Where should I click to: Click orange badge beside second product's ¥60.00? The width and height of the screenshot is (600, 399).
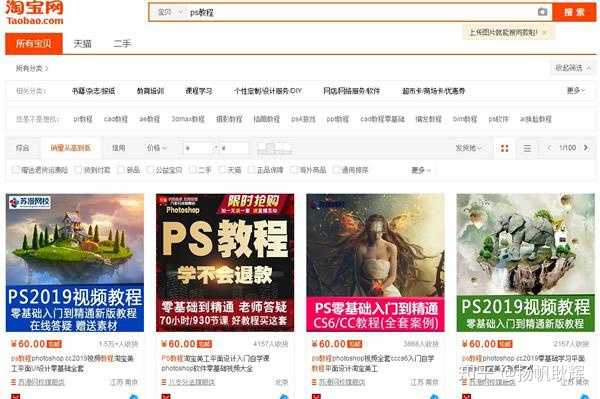[205, 344]
